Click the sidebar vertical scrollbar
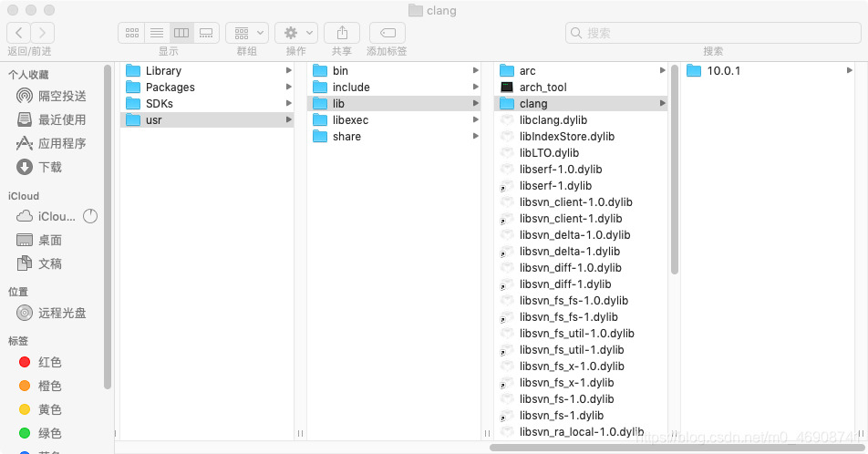 point(108,227)
